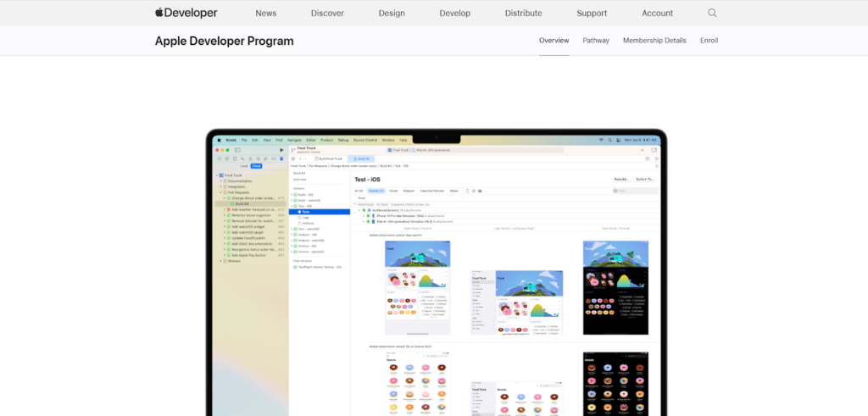Select the highlighted Tests row
This screenshot has height=416, width=868.
(x=320, y=212)
